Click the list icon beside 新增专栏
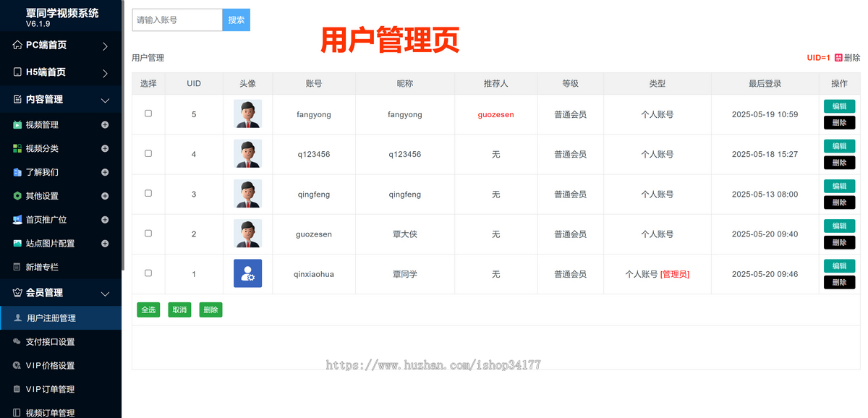 (x=18, y=267)
